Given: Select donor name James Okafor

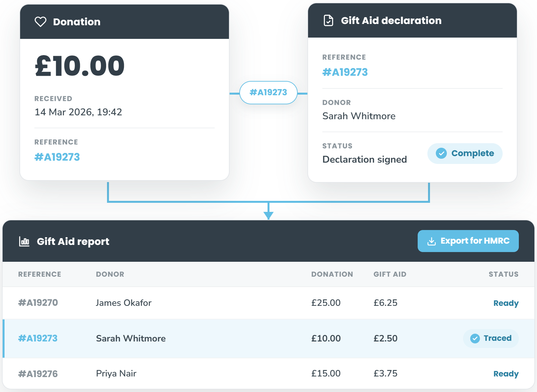Looking at the screenshot, I should tap(124, 303).
